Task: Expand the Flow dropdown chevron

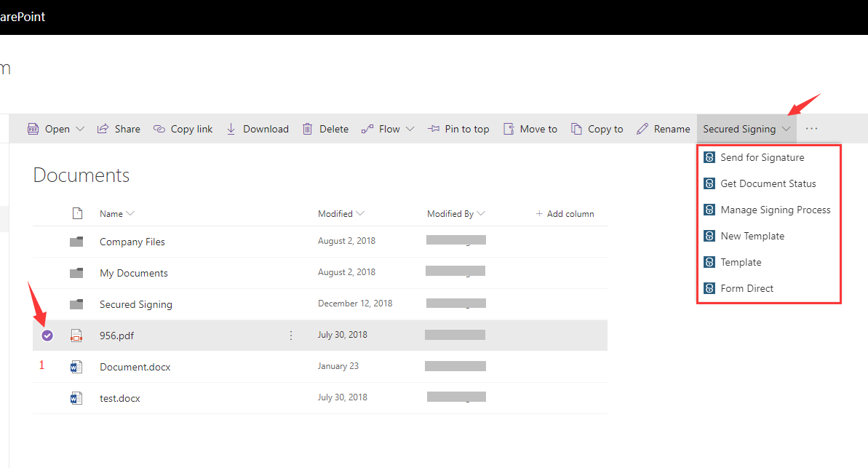Action: (x=410, y=129)
